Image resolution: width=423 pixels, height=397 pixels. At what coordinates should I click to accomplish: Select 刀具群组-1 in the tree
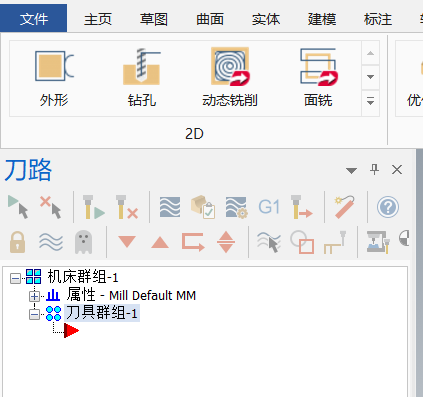tap(101, 313)
